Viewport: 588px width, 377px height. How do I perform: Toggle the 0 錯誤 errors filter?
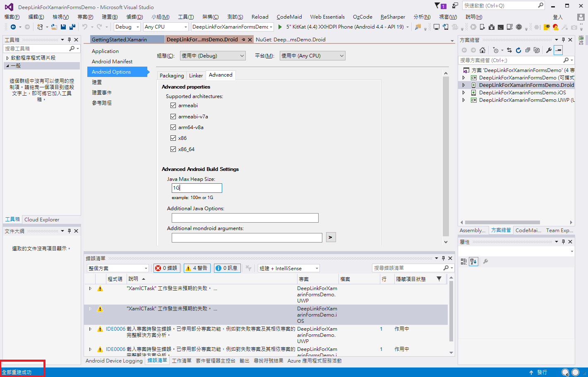pyautogui.click(x=166, y=268)
